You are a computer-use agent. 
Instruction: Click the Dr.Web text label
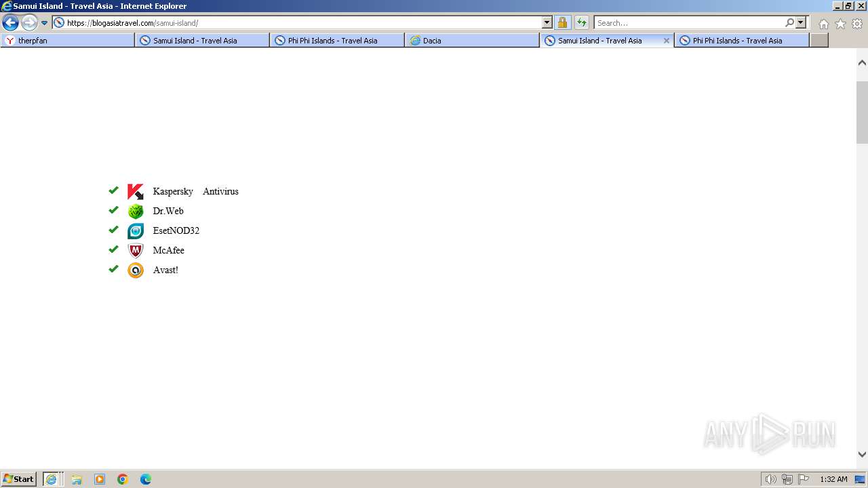[168, 211]
